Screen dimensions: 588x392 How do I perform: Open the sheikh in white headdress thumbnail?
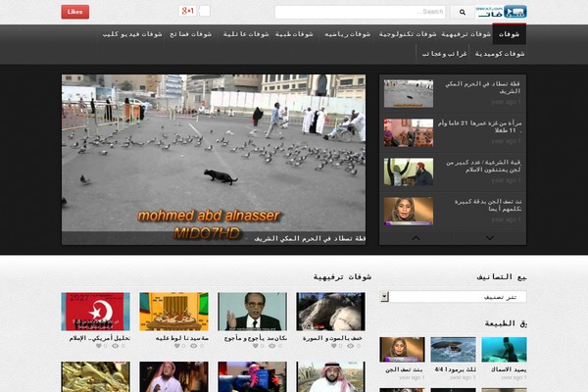click(174, 377)
